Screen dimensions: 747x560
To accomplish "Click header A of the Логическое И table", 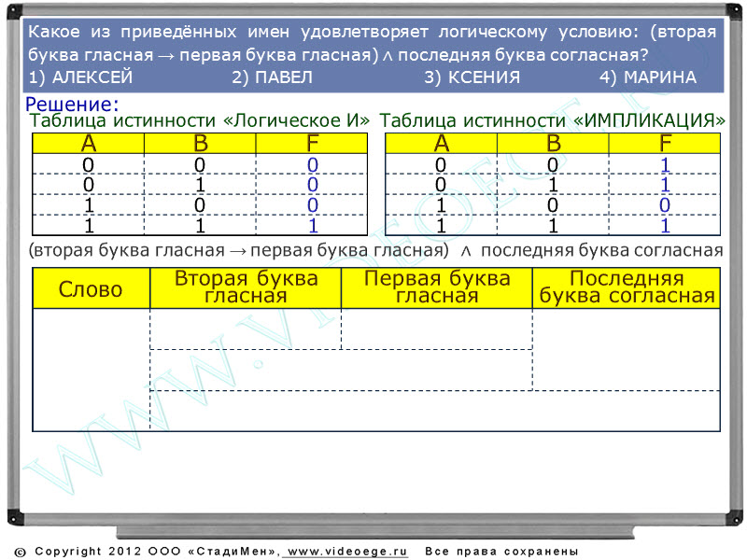I will pyautogui.click(x=88, y=144).
